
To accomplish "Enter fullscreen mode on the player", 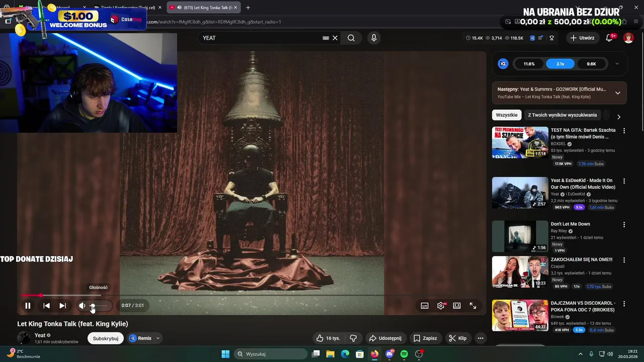I will pyautogui.click(x=473, y=306).
